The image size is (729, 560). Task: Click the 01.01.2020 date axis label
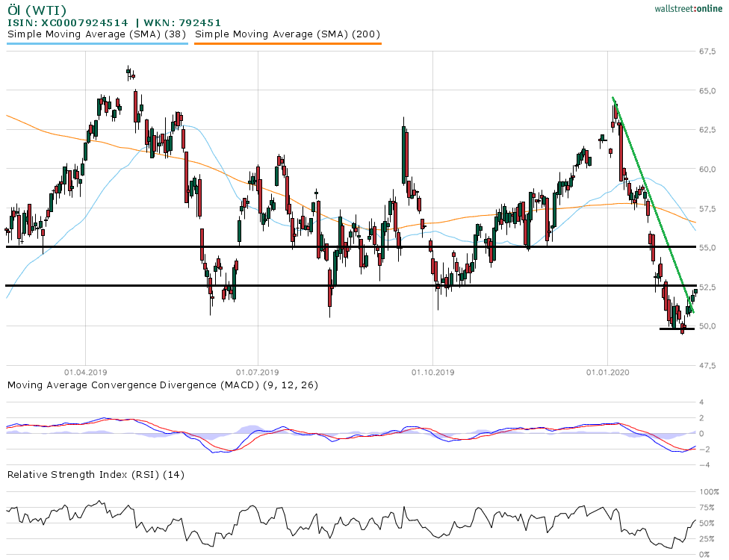pyautogui.click(x=608, y=371)
